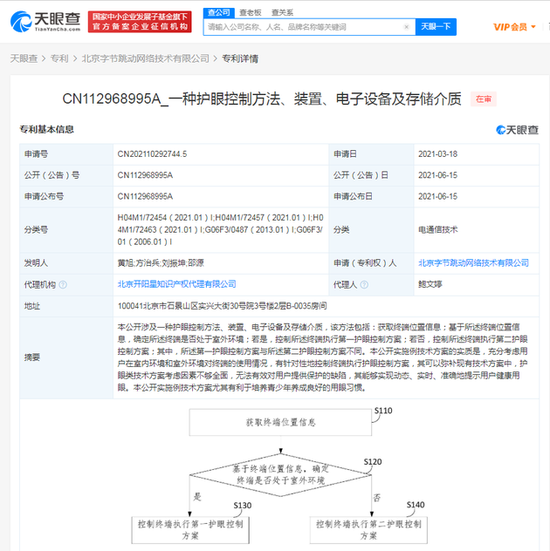
Task: Click the date in 公开（公告）日 row
Action: click(438, 175)
